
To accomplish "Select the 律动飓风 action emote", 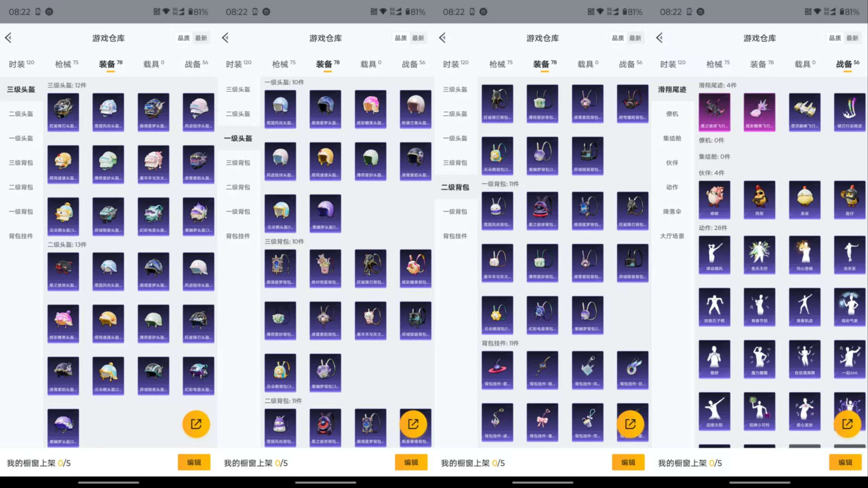I will (714, 255).
